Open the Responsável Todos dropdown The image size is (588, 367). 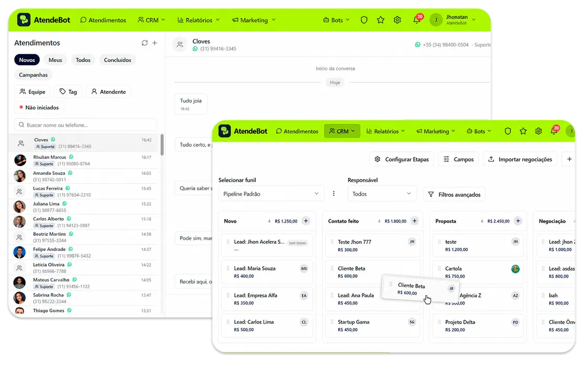point(382,194)
